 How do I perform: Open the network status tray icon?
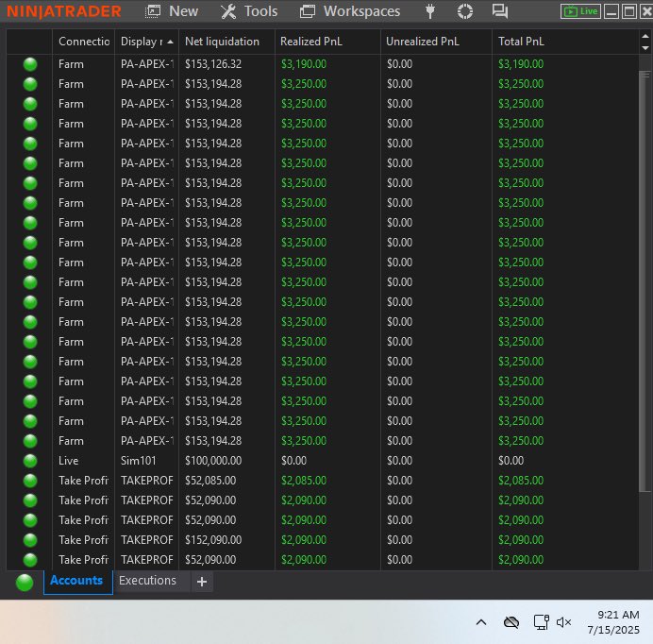tap(541, 622)
